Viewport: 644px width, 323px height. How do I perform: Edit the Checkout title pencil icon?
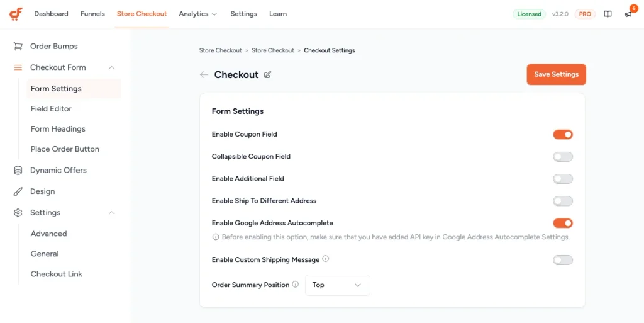[268, 75]
